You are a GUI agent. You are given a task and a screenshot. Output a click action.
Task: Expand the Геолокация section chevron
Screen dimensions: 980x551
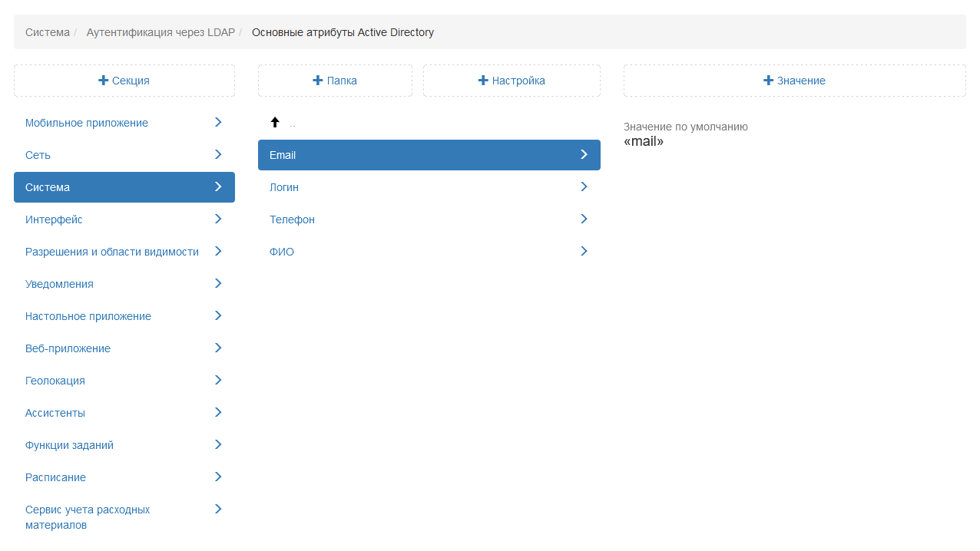coord(218,381)
